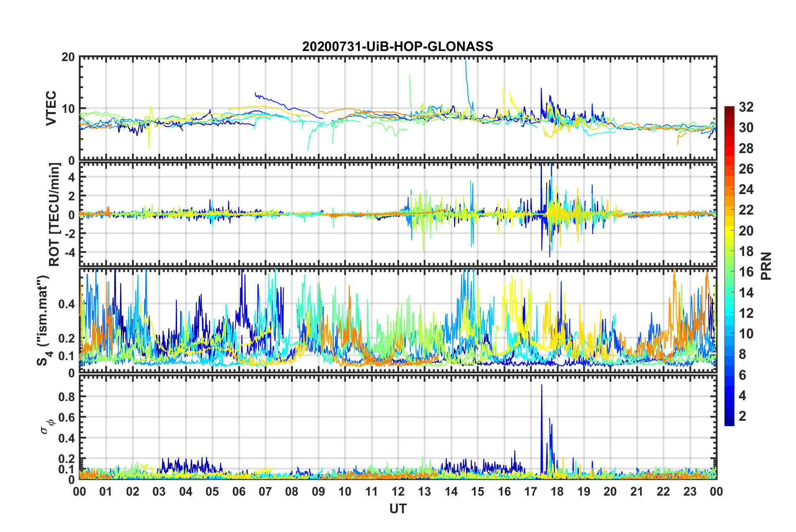Click the S4 ("ism.mat") axis label
The width and height of the screenshot is (796, 532).
coord(44,320)
